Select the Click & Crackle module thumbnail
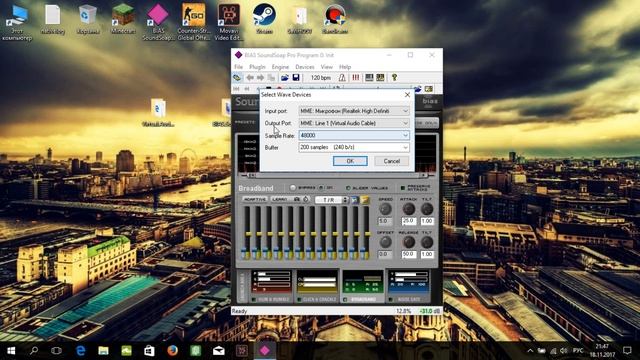 pos(318,282)
